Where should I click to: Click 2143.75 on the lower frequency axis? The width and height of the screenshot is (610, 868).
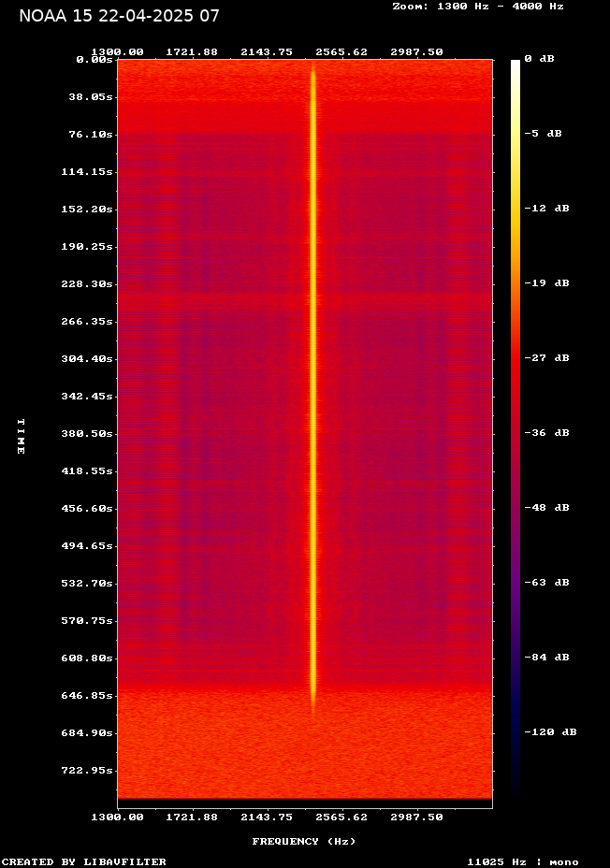pyautogui.click(x=267, y=817)
